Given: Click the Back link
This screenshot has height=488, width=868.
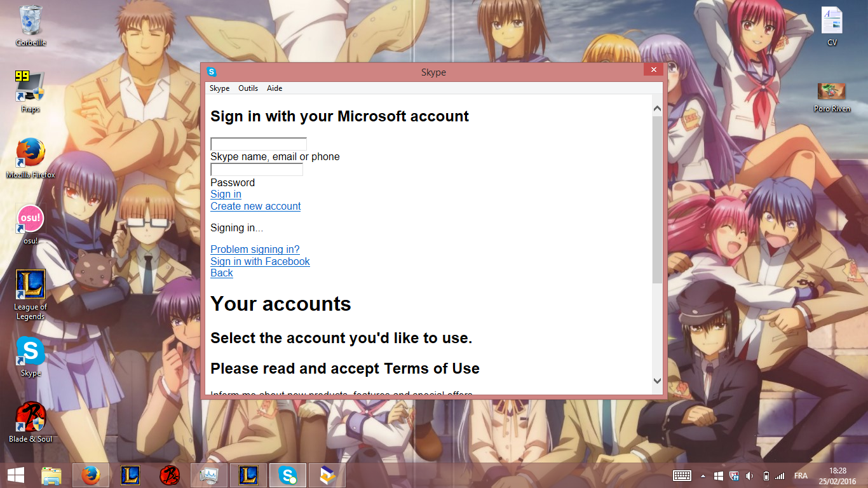Looking at the screenshot, I should point(222,273).
